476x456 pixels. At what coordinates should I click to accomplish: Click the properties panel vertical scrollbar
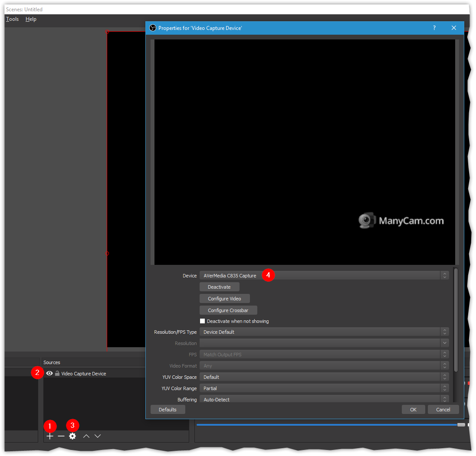(x=456, y=320)
